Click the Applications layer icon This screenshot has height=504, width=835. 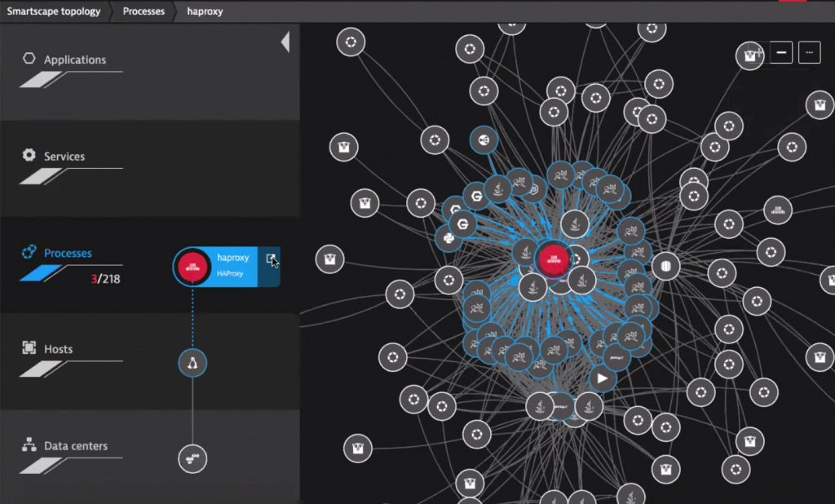[x=30, y=58]
